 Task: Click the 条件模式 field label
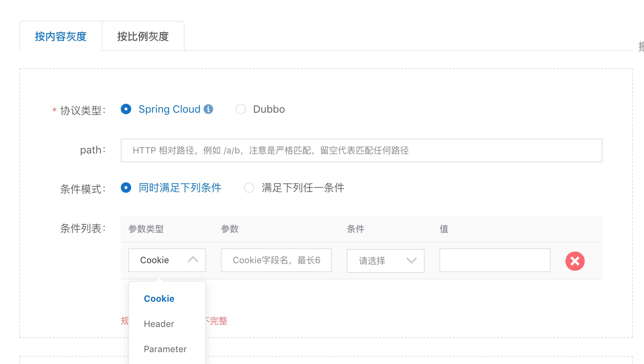click(83, 189)
